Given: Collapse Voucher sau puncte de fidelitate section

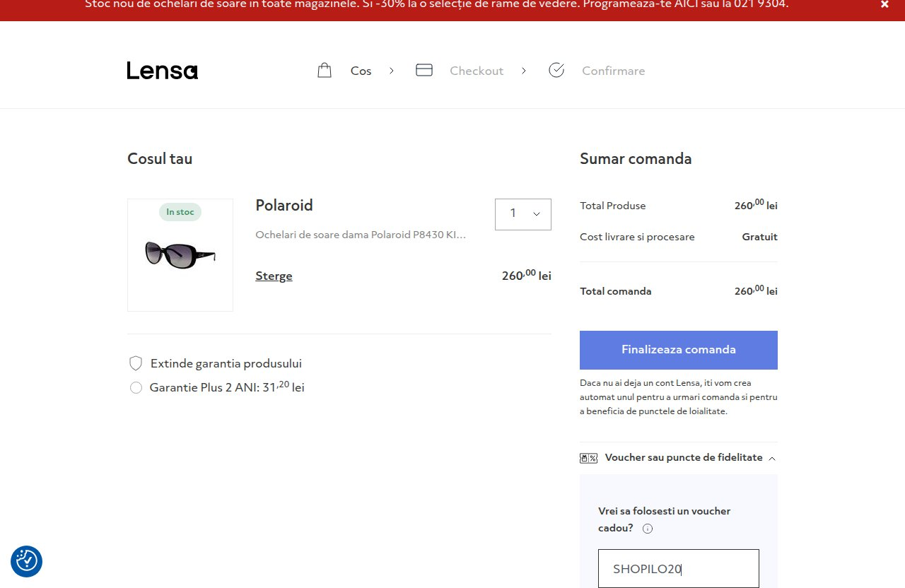Looking at the screenshot, I should (679, 457).
